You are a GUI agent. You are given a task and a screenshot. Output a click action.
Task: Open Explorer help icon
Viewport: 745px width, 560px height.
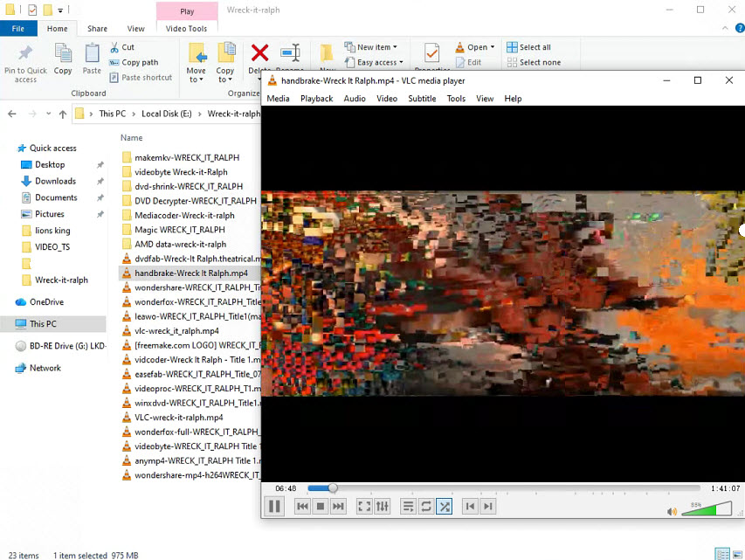coord(740,29)
